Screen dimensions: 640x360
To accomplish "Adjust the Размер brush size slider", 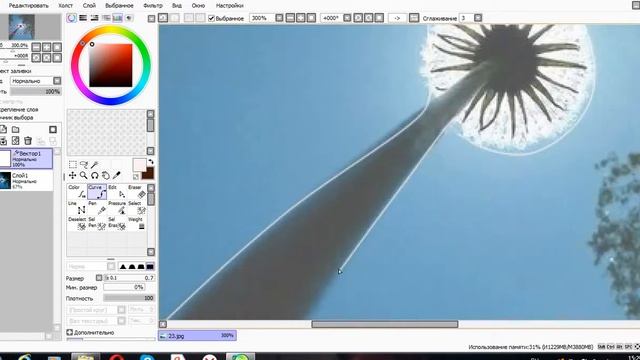I will (x=129, y=278).
